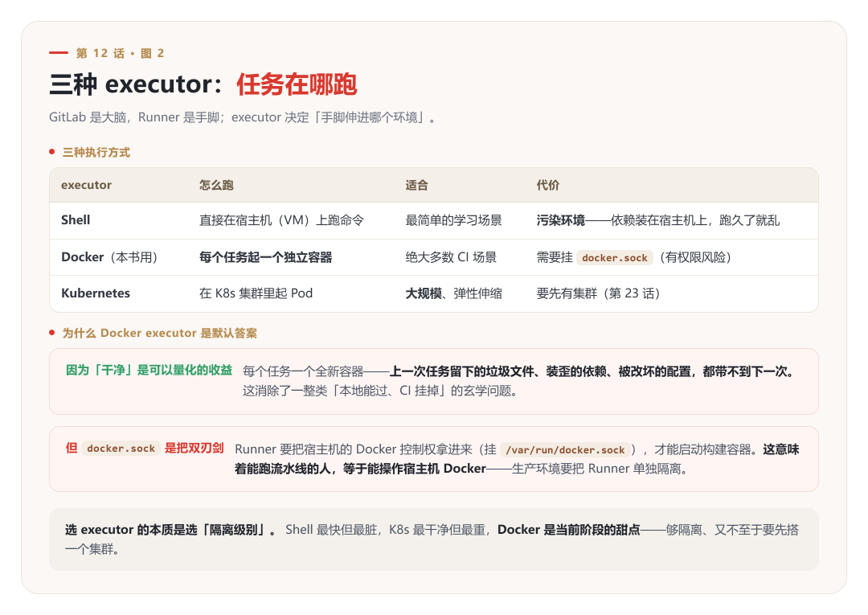Click the 'executor' column header
Image resolution: width=868 pixels, height=615 pixels.
click(x=86, y=185)
